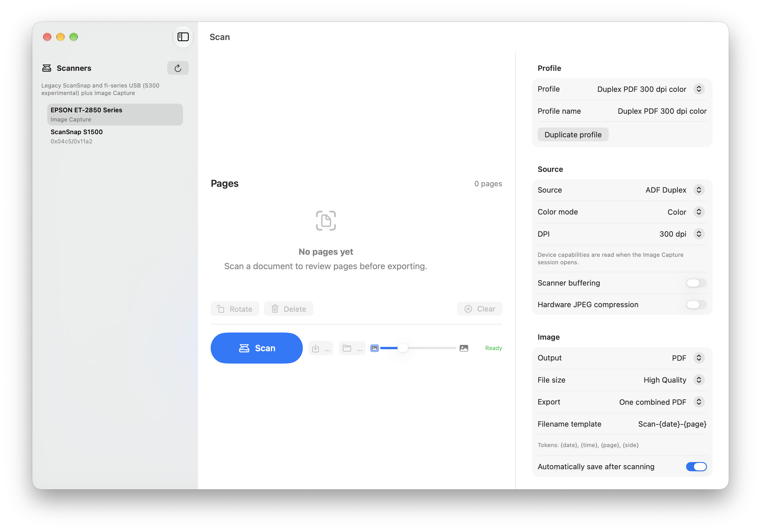Open the Profile dropdown
761x532 pixels.
(x=699, y=89)
